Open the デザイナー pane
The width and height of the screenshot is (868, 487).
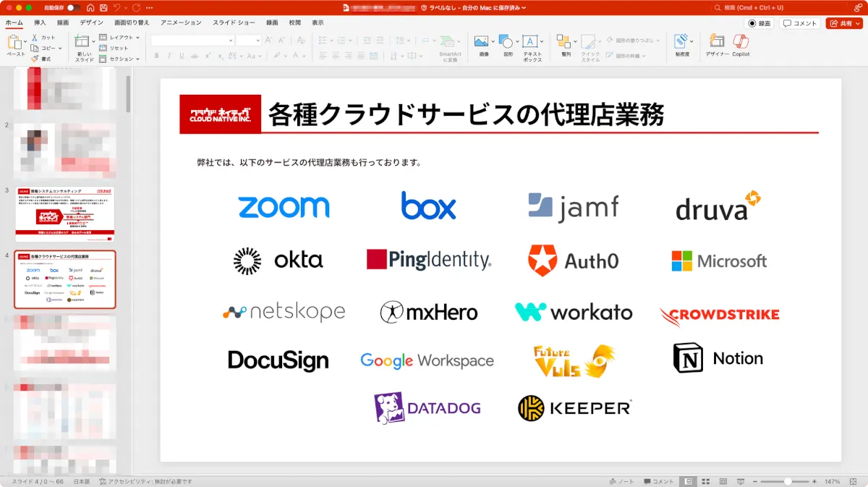coord(717,46)
